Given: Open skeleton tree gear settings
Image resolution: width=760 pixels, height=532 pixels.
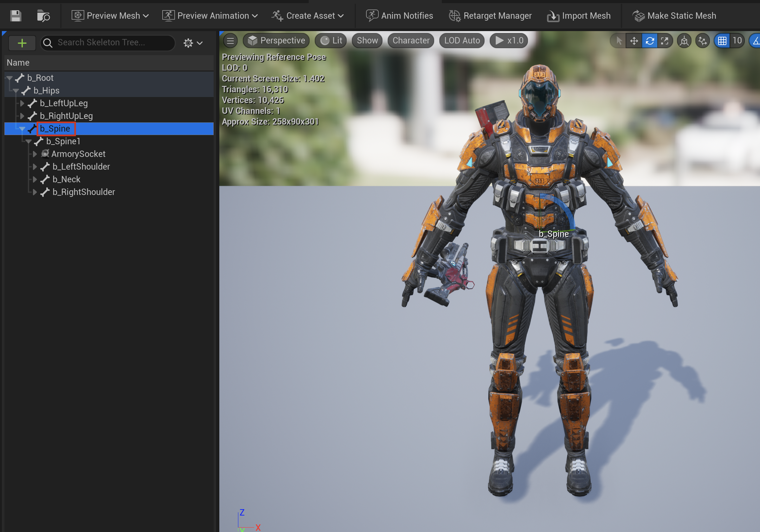Looking at the screenshot, I should (x=193, y=43).
